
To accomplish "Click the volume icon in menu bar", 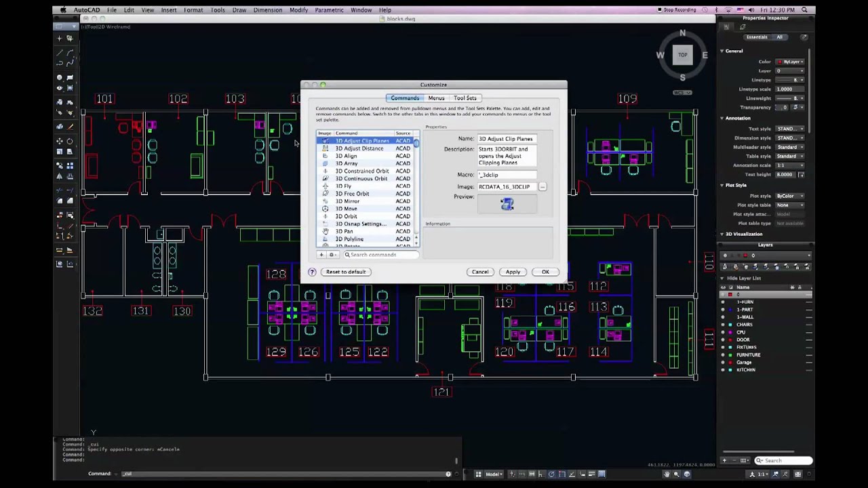I will pyautogui.click(x=751, y=10).
